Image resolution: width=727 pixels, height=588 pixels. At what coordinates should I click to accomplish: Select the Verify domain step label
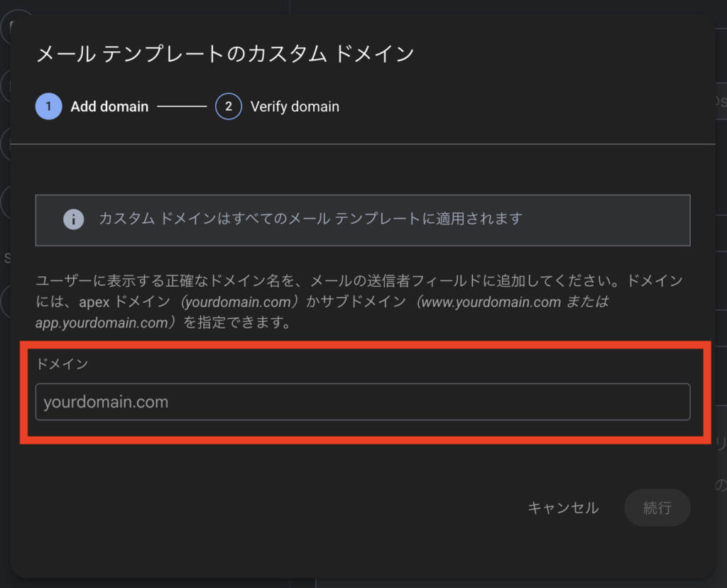[x=295, y=107]
